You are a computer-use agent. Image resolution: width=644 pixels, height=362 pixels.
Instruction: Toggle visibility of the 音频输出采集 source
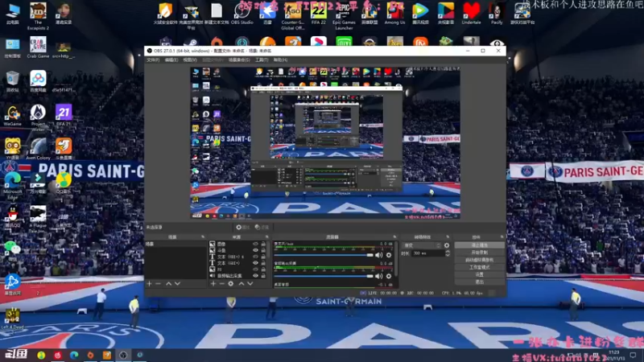[x=255, y=276]
